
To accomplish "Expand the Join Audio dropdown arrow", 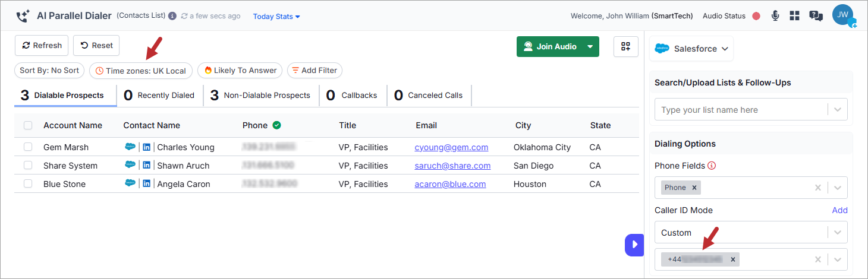I will 590,46.
